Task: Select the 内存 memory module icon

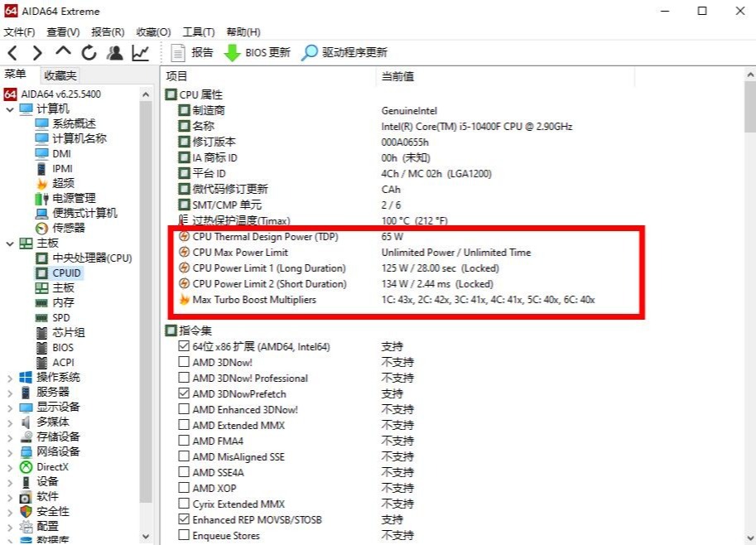Action: tap(42, 303)
